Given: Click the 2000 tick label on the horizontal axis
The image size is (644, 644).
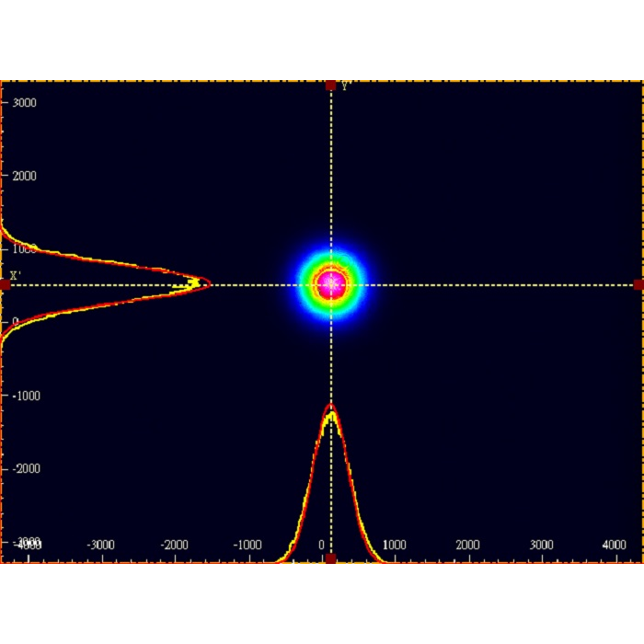Looking at the screenshot, I should pos(467,546).
